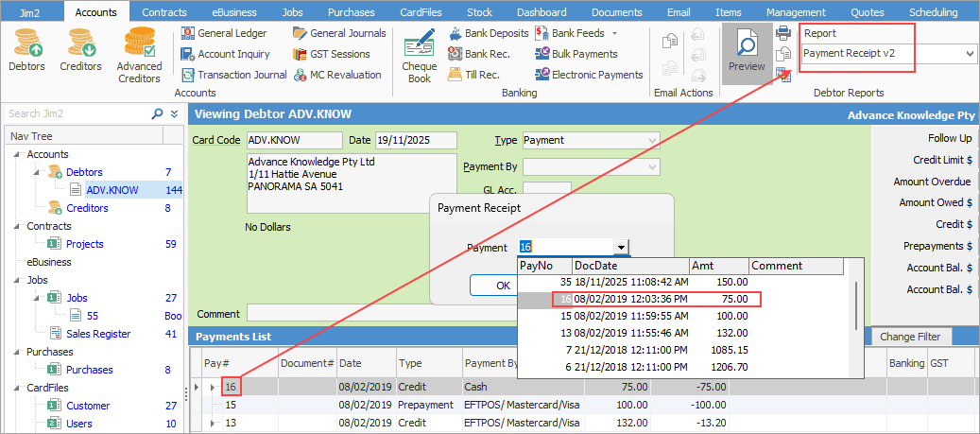The height and width of the screenshot is (434, 980).
Task: Select payment 6 with amount 1206.70
Action: [x=681, y=367]
